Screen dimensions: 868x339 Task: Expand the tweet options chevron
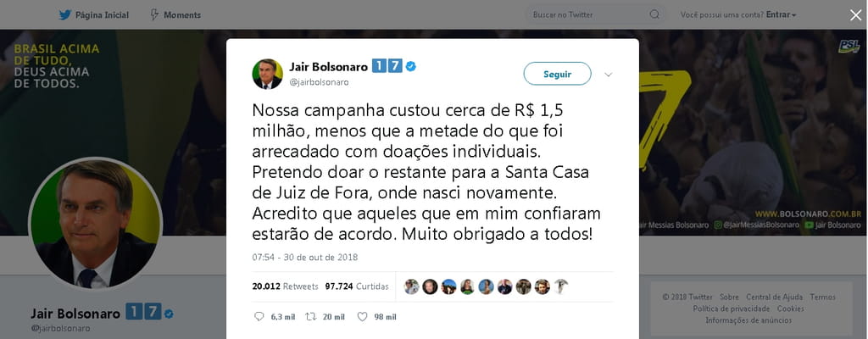608,75
